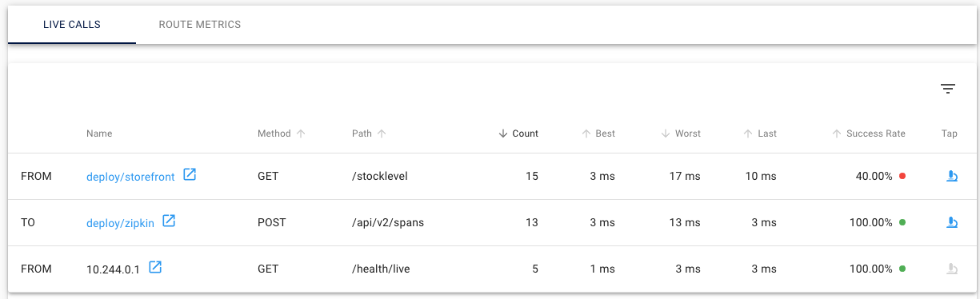Image resolution: width=980 pixels, height=299 pixels.
Task: Select the Live Calls tab
Action: tap(72, 24)
